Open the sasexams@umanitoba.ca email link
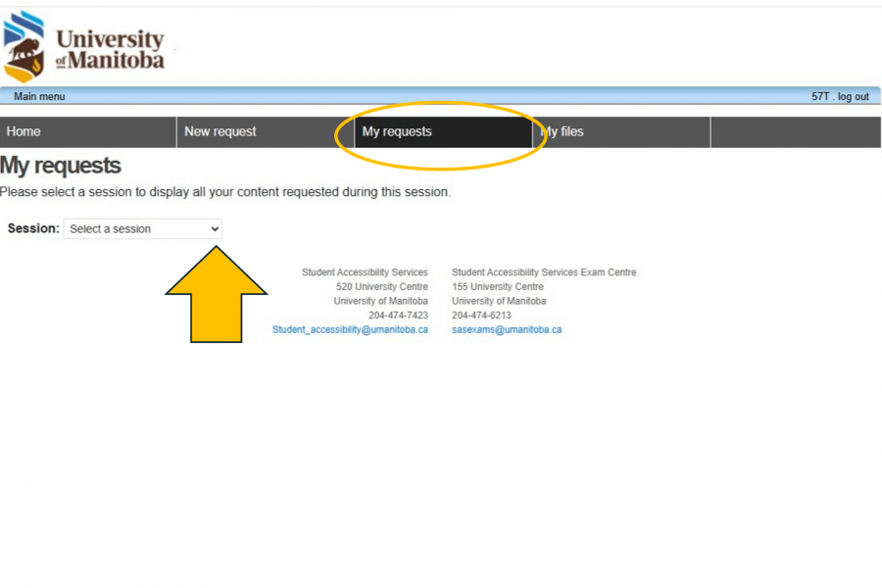This screenshot has height=588, width=882. pos(507,330)
